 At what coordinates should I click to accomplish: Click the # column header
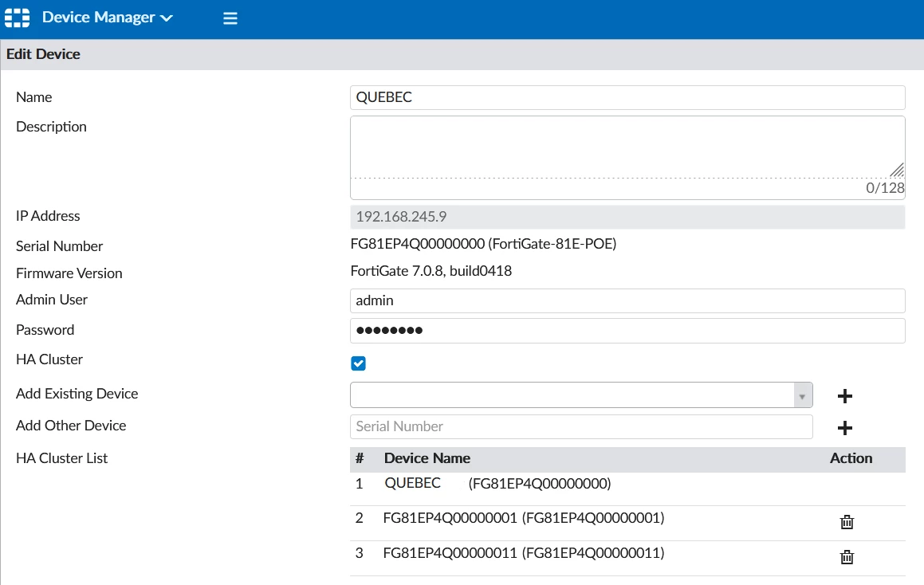360,458
